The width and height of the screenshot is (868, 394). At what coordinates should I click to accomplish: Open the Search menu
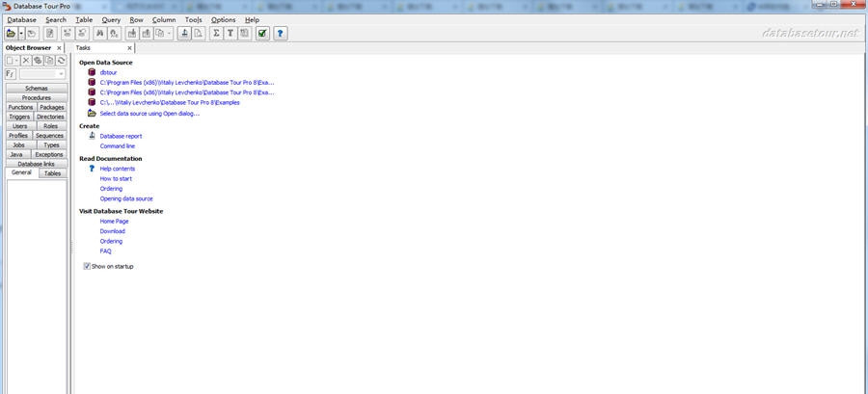(56, 19)
